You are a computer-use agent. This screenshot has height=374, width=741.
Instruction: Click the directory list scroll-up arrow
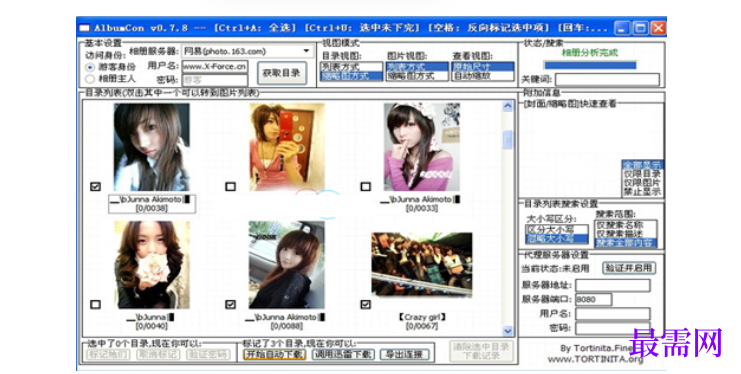(508, 106)
